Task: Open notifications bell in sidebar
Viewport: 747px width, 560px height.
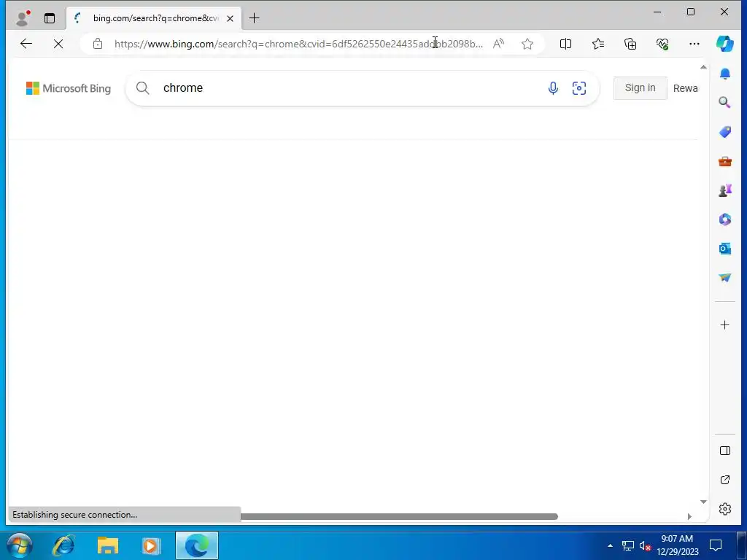Action: pos(724,74)
